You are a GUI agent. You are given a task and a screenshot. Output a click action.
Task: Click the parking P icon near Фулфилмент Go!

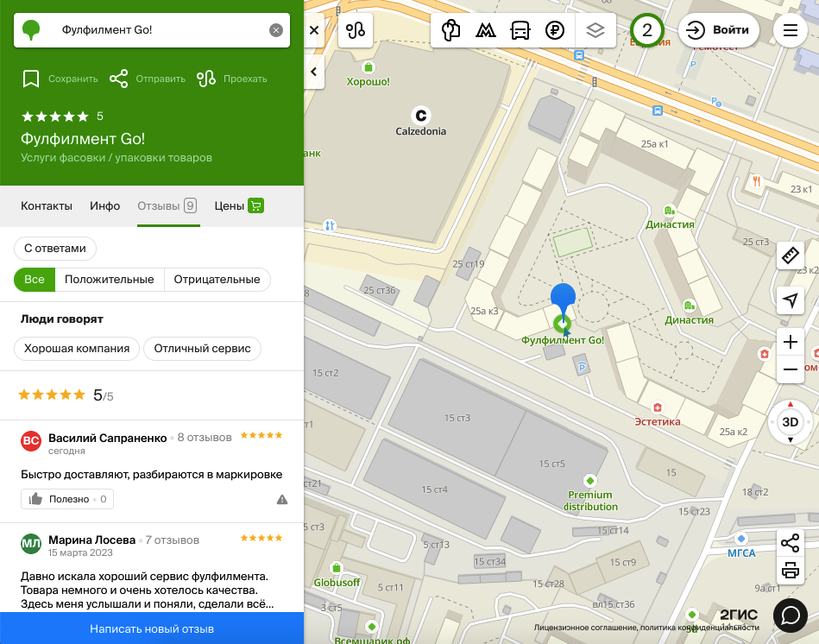(x=582, y=367)
